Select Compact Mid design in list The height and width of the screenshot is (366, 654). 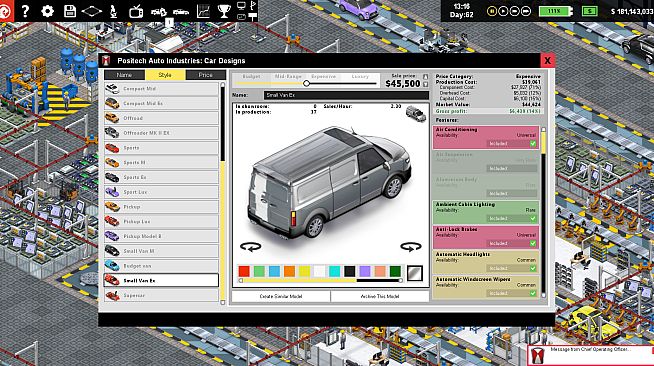click(x=161, y=89)
